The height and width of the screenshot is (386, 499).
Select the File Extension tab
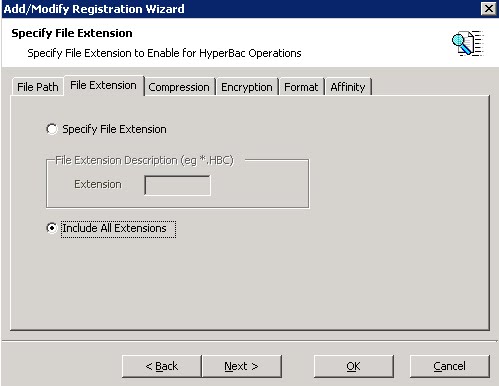104,86
